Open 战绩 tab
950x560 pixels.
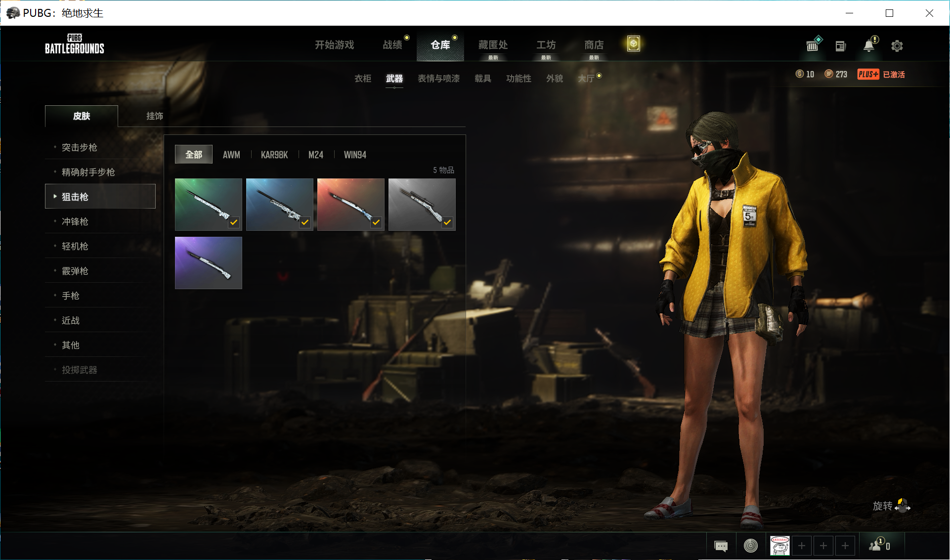pyautogui.click(x=392, y=45)
